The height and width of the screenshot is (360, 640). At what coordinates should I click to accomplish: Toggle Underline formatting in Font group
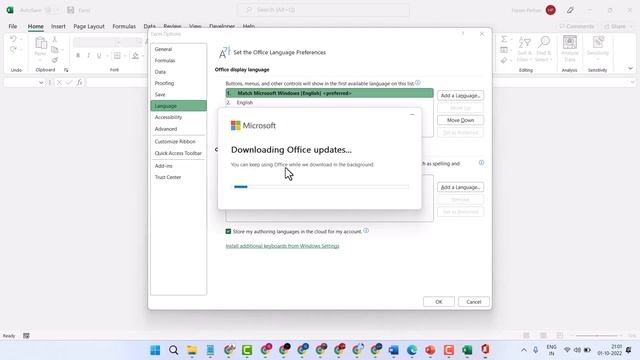[99, 56]
